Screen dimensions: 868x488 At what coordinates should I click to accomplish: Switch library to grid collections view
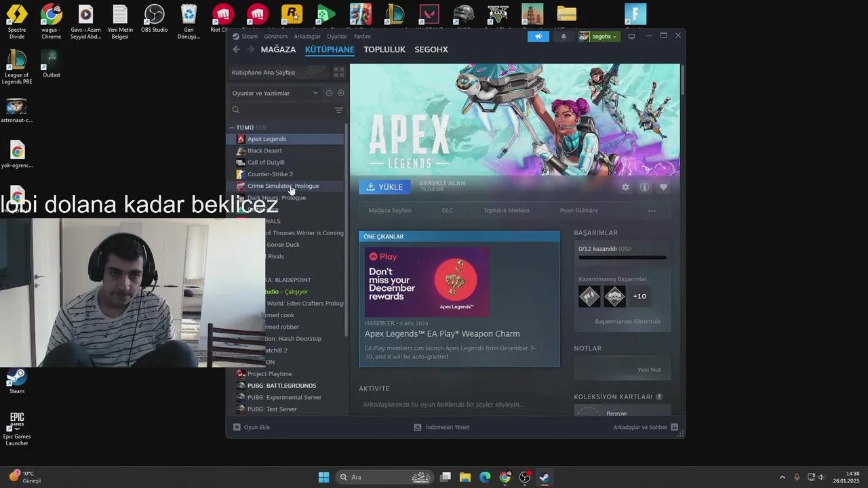(339, 72)
